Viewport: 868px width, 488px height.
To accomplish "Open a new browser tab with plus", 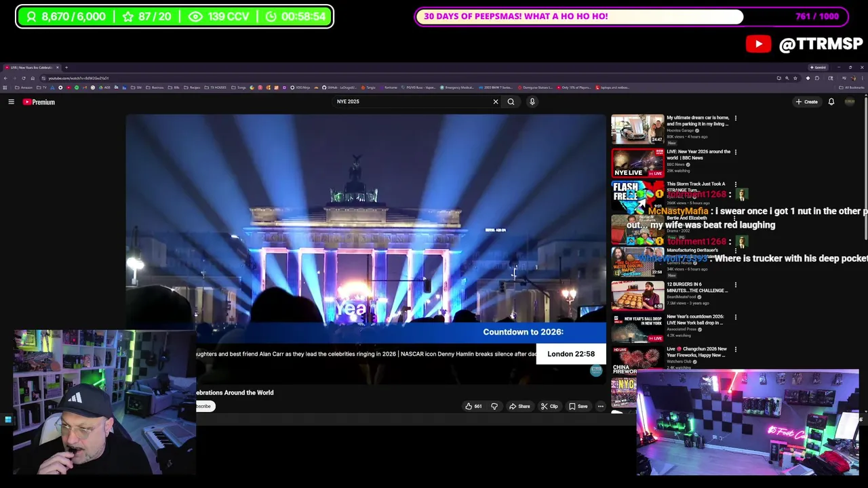I will [66, 67].
